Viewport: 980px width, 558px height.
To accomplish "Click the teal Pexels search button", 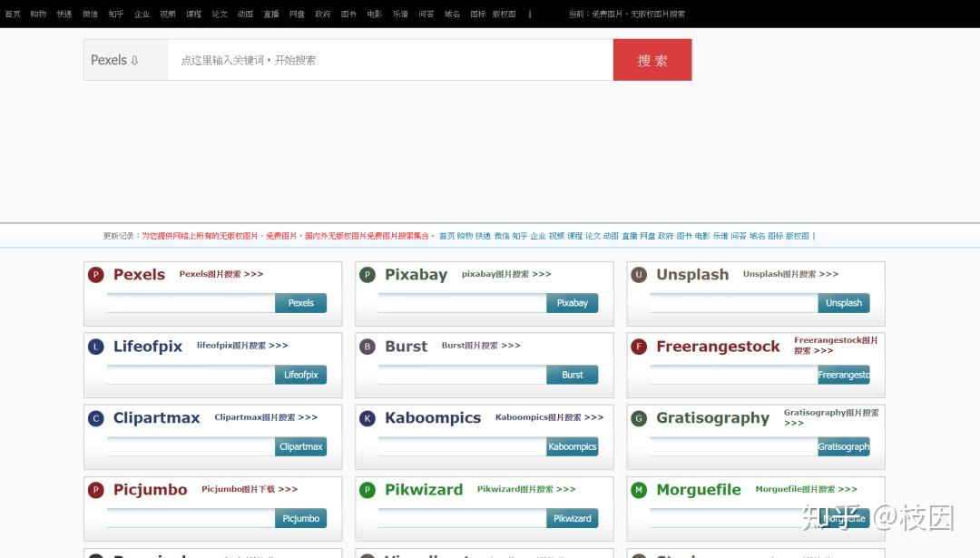I will tap(300, 303).
